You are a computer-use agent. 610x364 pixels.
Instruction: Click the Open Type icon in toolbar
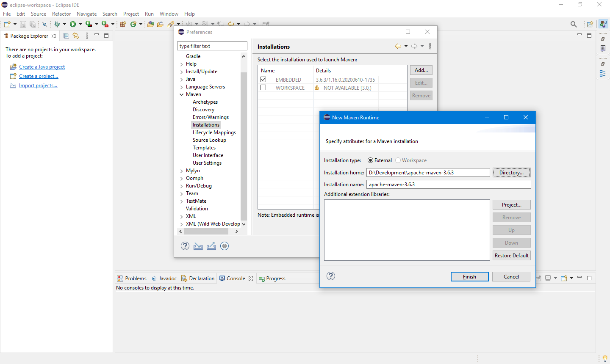(150, 24)
